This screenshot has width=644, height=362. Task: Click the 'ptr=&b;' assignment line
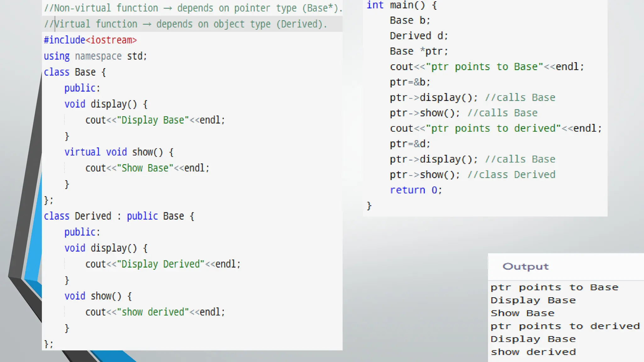click(410, 82)
